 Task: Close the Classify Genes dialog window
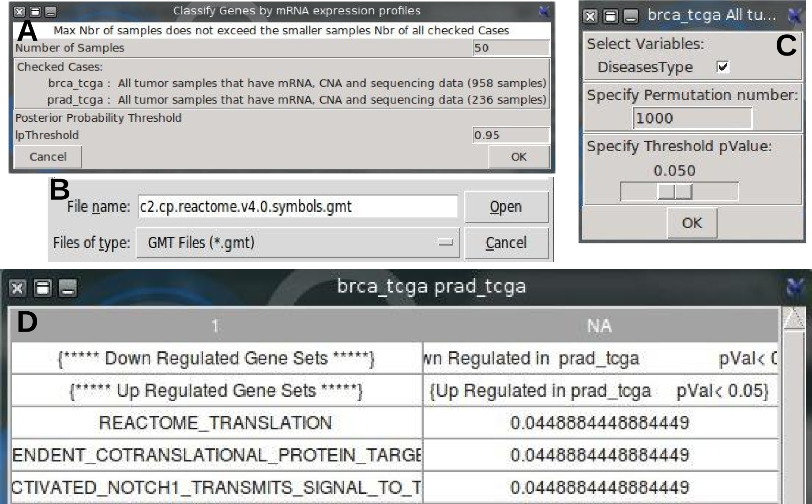click(19, 12)
